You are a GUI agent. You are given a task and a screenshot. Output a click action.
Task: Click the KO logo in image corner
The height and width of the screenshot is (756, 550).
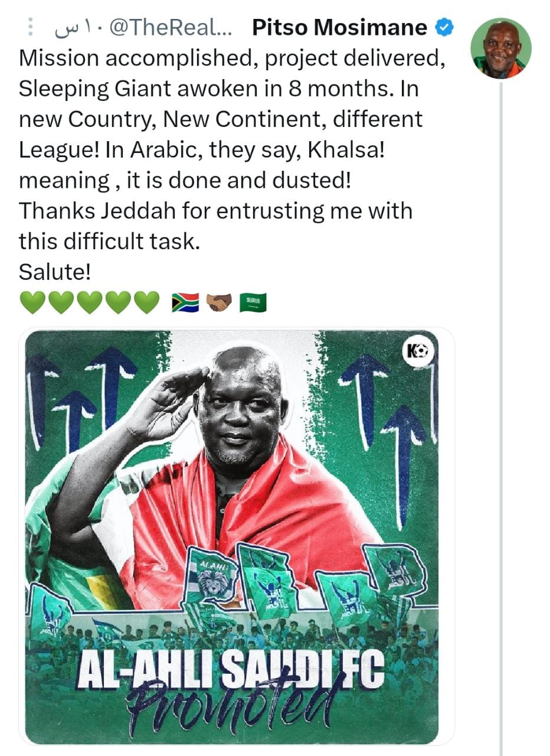pyautogui.click(x=418, y=353)
